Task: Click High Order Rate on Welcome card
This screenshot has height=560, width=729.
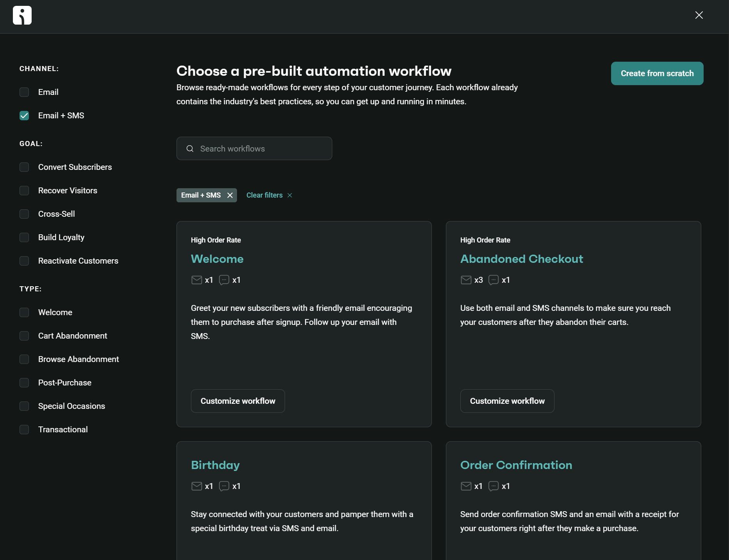Action: coord(216,240)
